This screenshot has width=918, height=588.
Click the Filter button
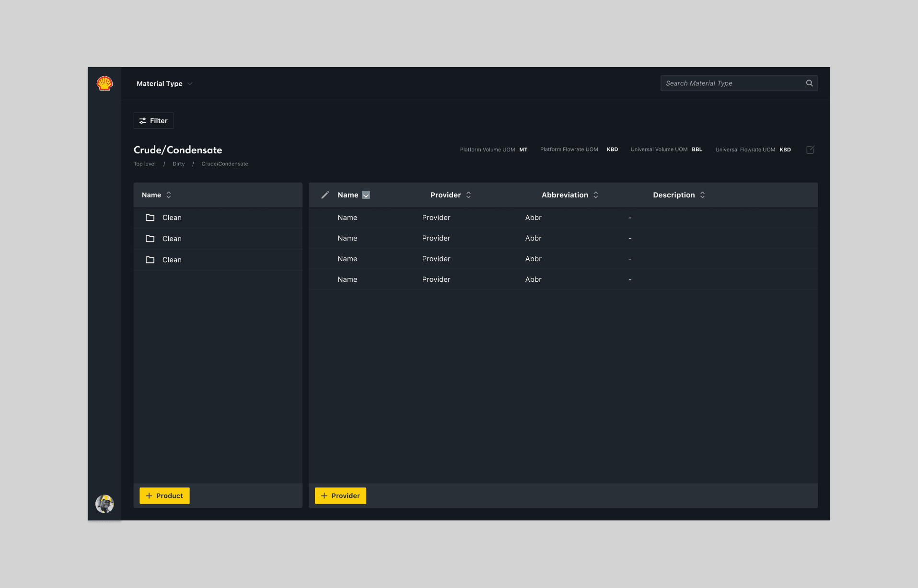(154, 121)
